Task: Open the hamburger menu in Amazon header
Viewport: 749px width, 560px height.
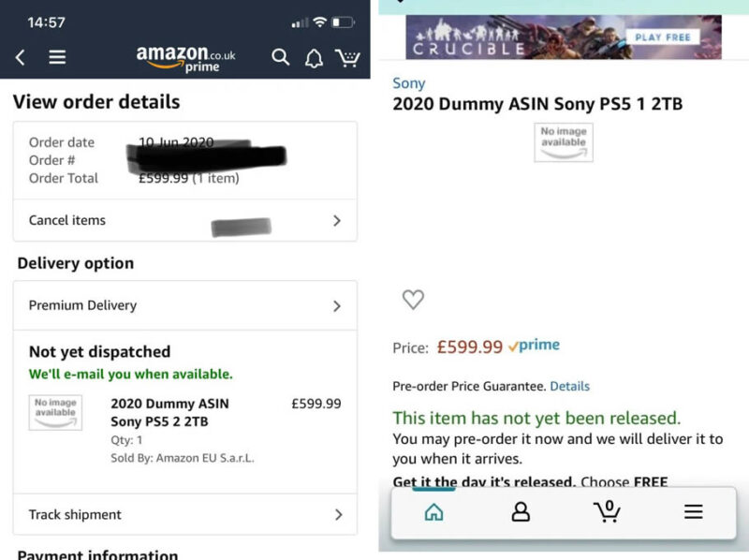Action: pos(57,58)
